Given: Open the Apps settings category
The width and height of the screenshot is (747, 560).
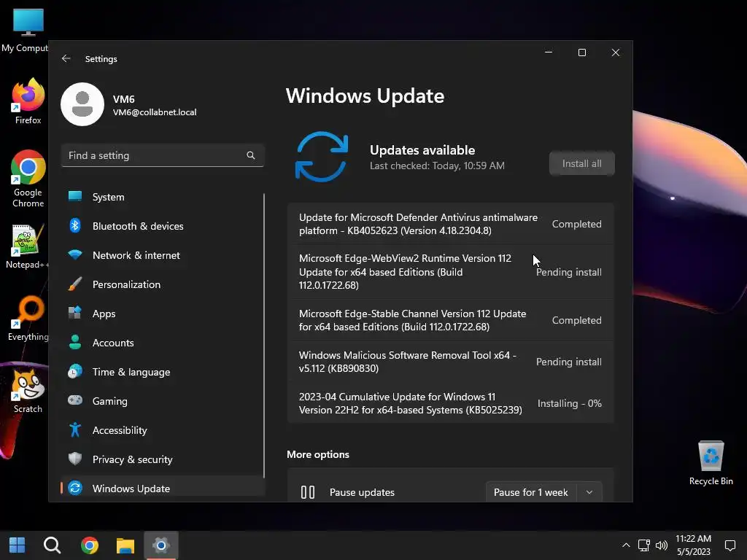Looking at the screenshot, I should click(x=162, y=314).
